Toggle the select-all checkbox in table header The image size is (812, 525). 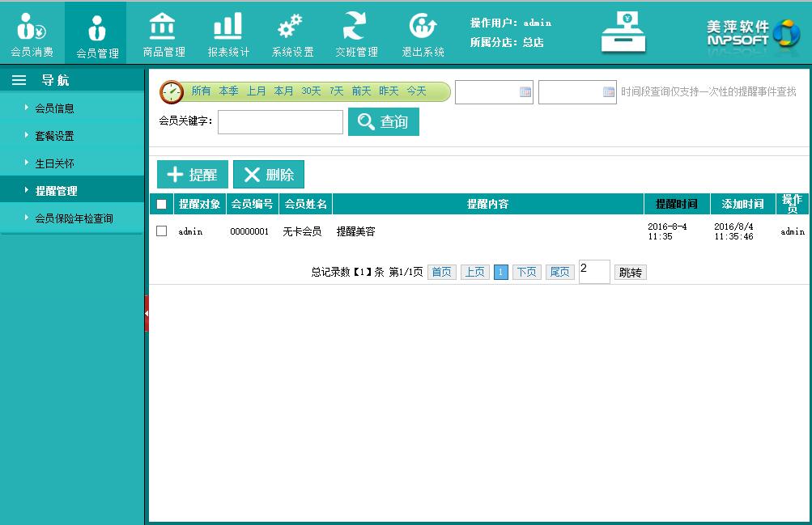(162, 205)
